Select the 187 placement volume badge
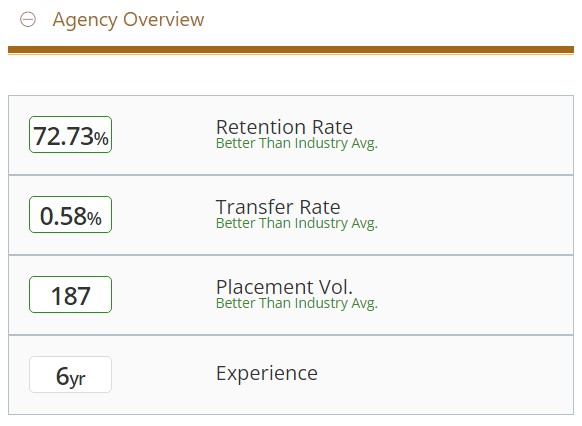This screenshot has height=426, width=582. point(71,295)
